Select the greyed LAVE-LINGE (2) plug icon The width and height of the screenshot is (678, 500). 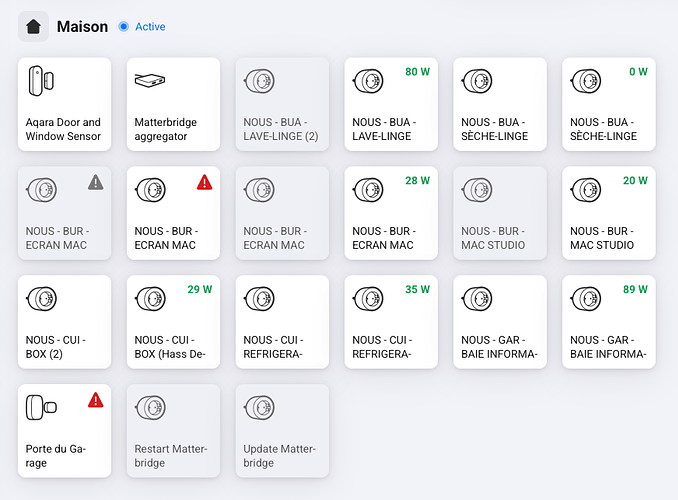point(259,81)
